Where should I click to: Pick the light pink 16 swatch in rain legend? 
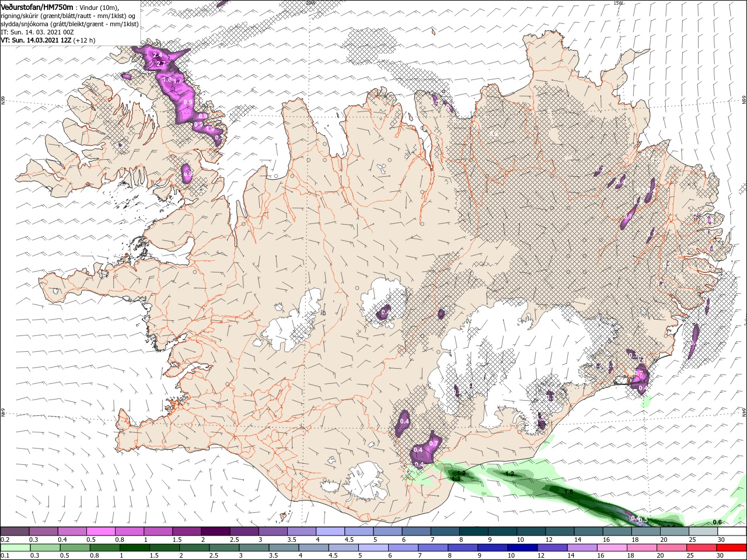612,548
